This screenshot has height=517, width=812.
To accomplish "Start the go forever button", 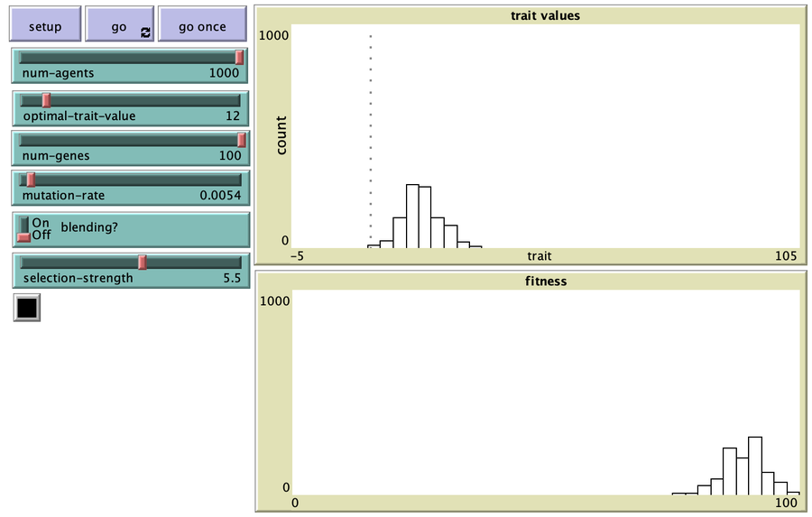I will [x=120, y=23].
